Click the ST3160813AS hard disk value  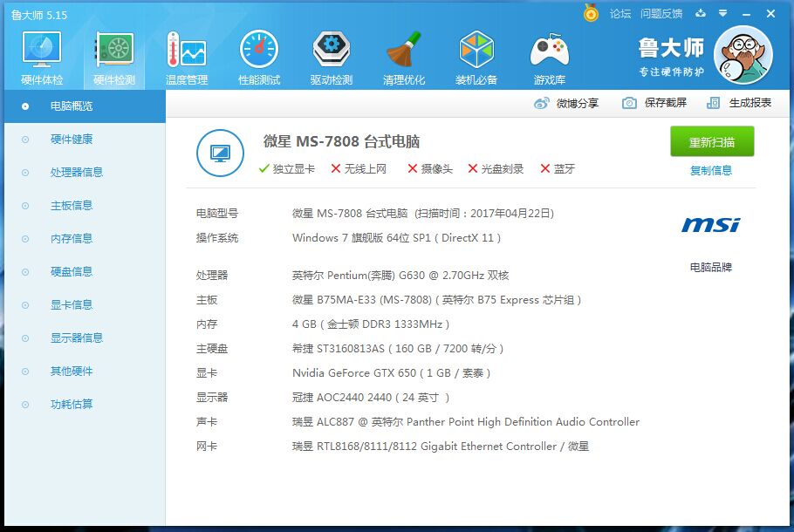point(398,348)
